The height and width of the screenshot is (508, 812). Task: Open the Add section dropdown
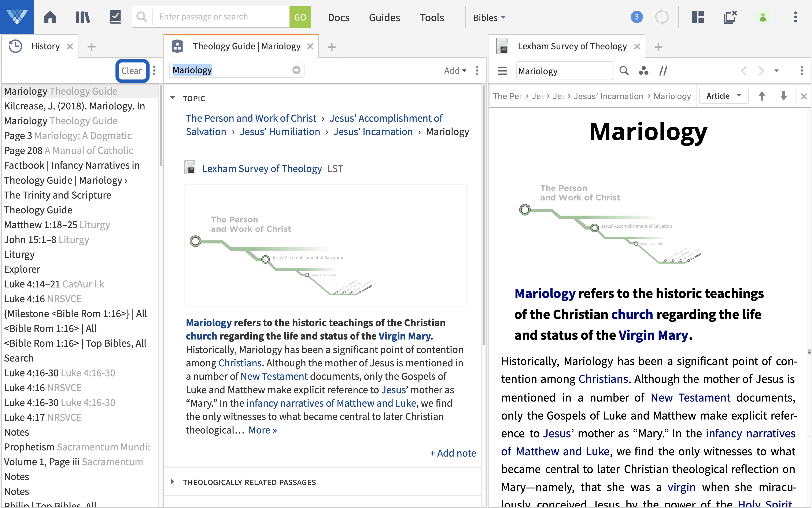(455, 70)
